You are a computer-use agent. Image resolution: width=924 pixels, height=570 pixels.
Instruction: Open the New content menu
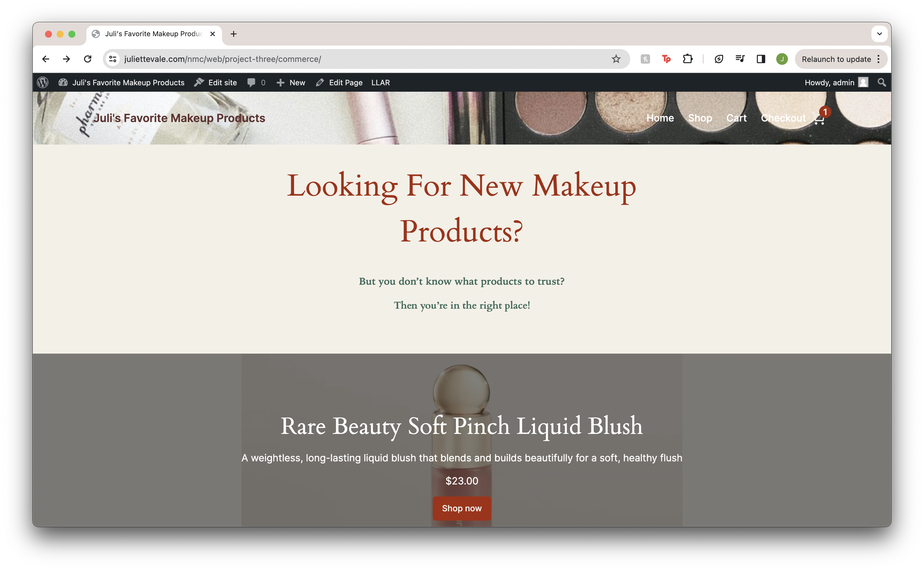[290, 82]
